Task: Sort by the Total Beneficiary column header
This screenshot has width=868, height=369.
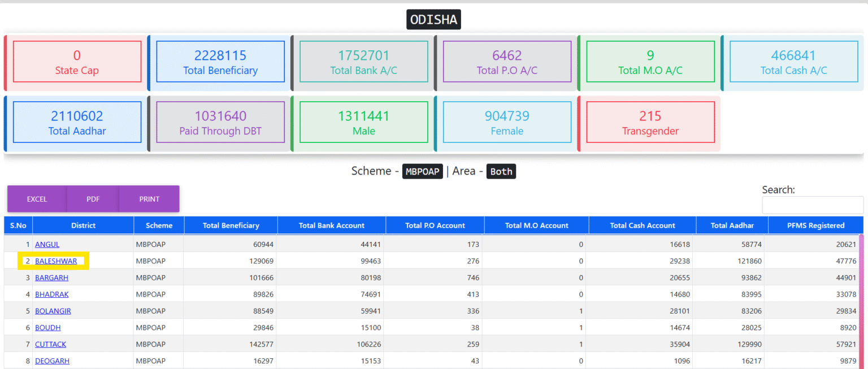Action: tap(230, 225)
